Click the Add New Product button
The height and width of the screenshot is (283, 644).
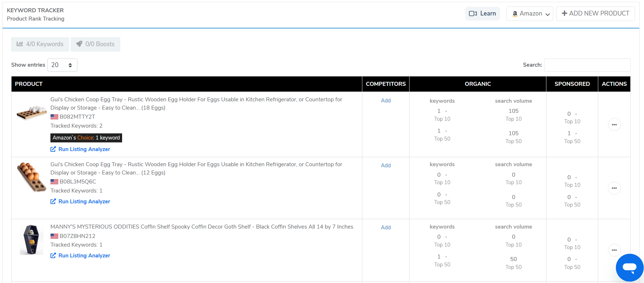(595, 14)
